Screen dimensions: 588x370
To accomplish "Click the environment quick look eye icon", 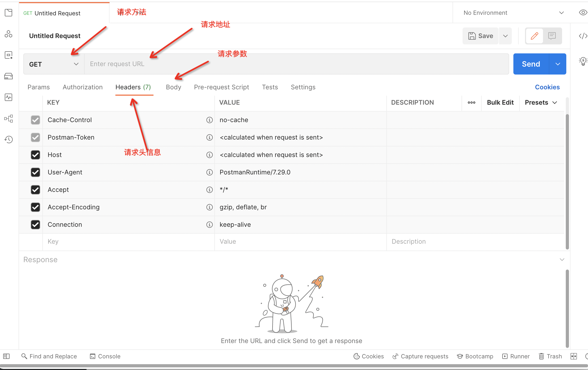I will (x=583, y=13).
